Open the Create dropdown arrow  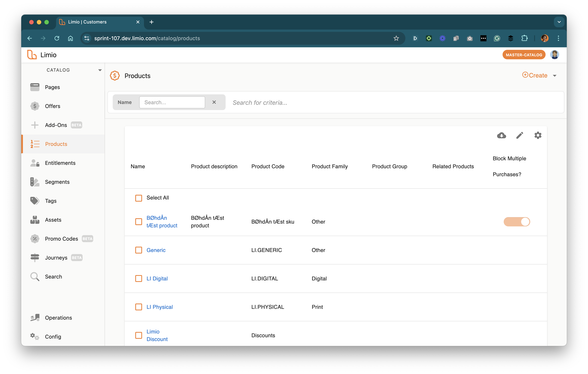554,76
